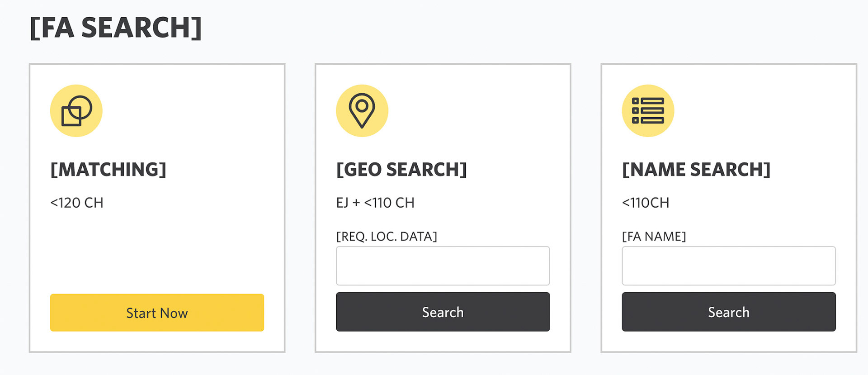
Task: Click the overlapping shapes Matching icon
Action: pos(76,111)
